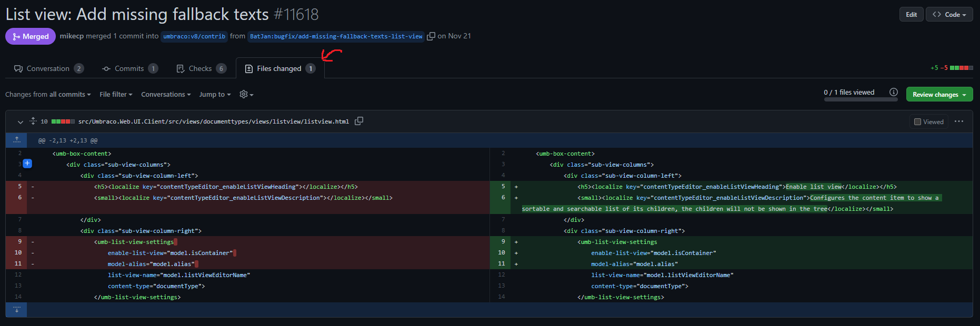Copy the head branch name icon
Image resolution: width=980 pixels, height=326 pixels.
pos(431,36)
